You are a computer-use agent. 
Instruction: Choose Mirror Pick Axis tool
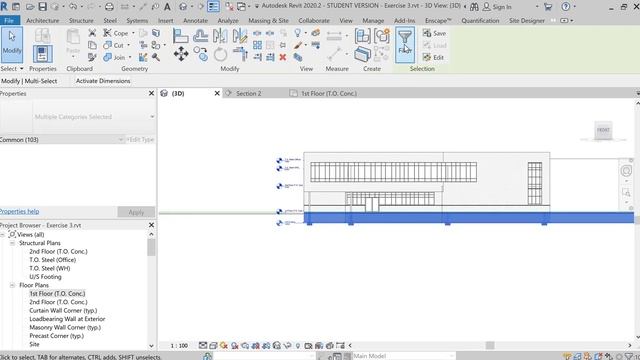pos(220,36)
